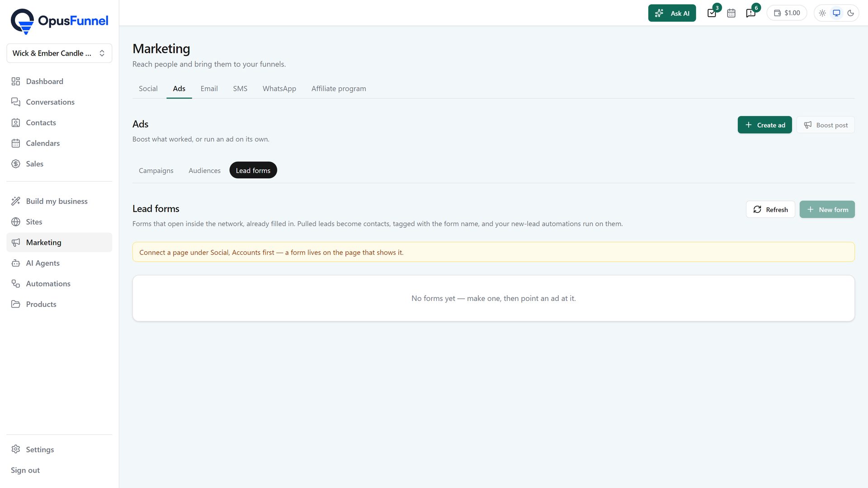Click the AI Agents robot icon

[16, 263]
